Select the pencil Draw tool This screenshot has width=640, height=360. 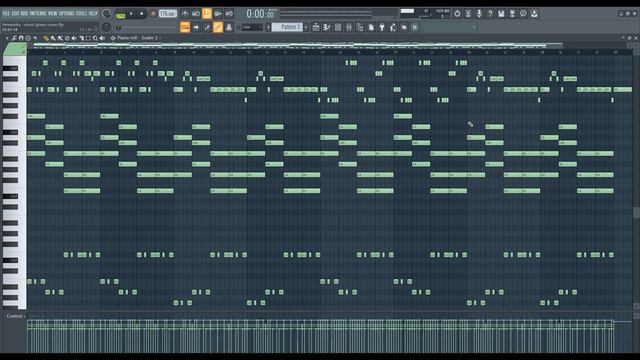click(46, 38)
